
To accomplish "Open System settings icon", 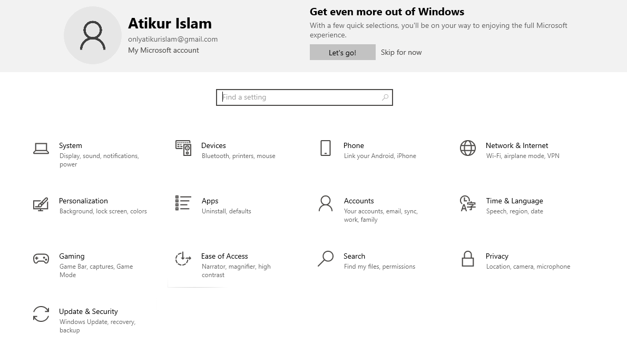I will [41, 148].
